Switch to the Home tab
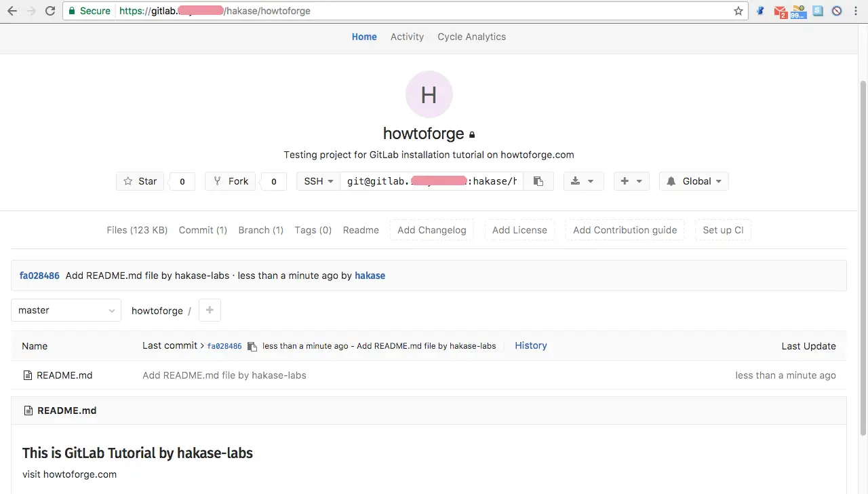This screenshot has height=494, width=868. pos(364,37)
